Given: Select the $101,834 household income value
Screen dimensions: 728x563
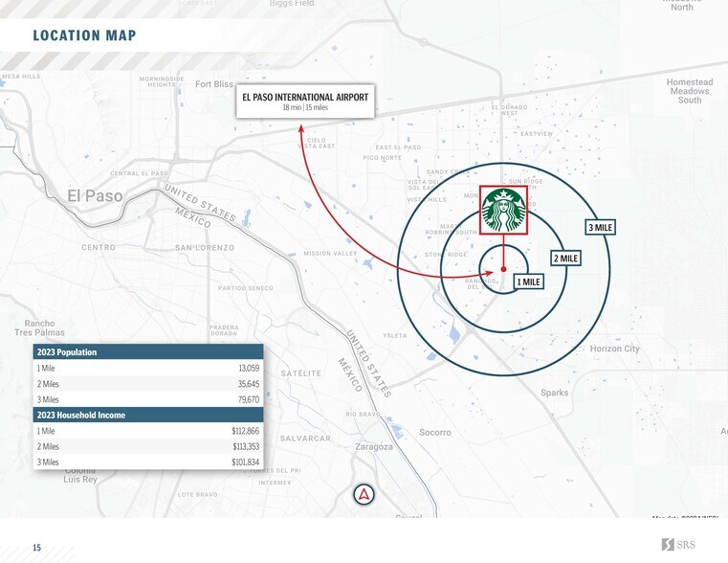Looking at the screenshot, I should click(246, 462).
